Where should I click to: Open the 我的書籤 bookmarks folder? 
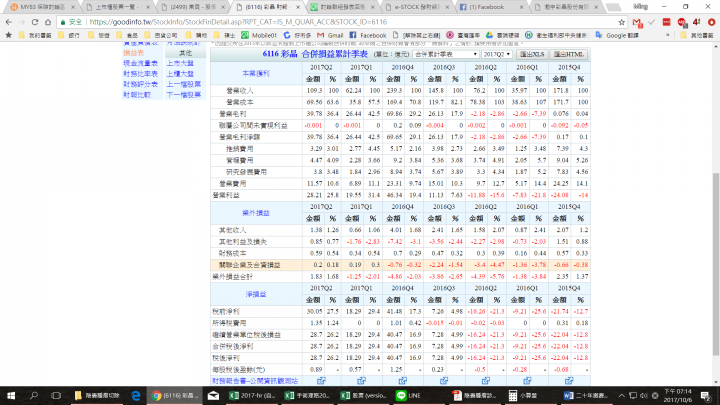[35, 35]
